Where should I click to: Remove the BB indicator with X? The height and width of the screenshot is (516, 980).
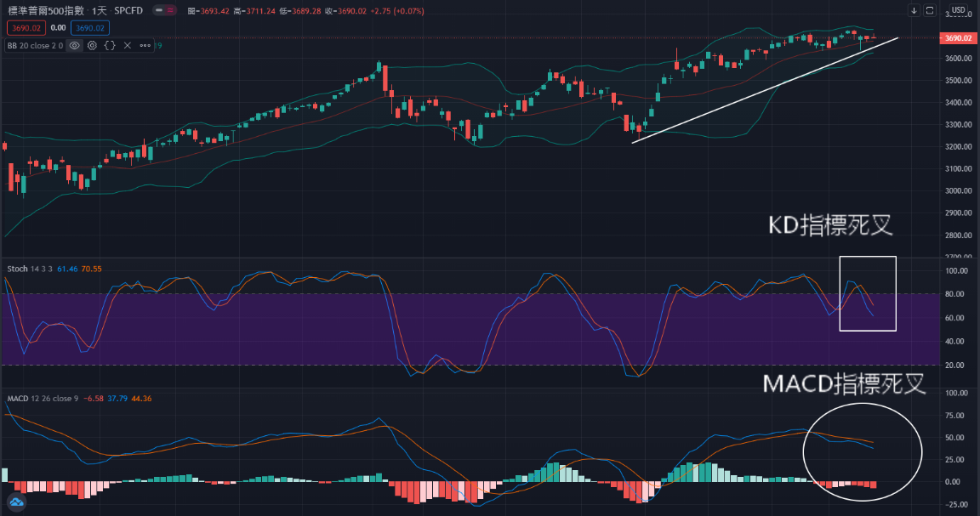128,45
